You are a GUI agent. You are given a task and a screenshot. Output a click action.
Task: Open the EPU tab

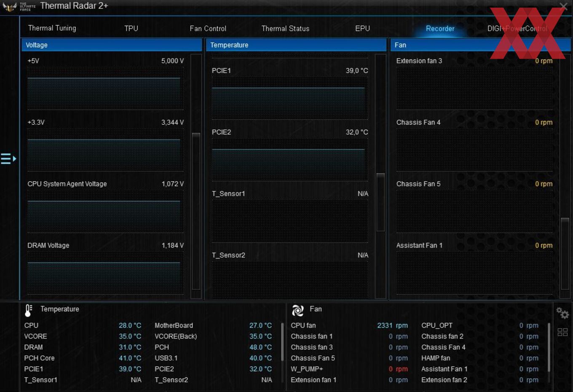pyautogui.click(x=362, y=28)
